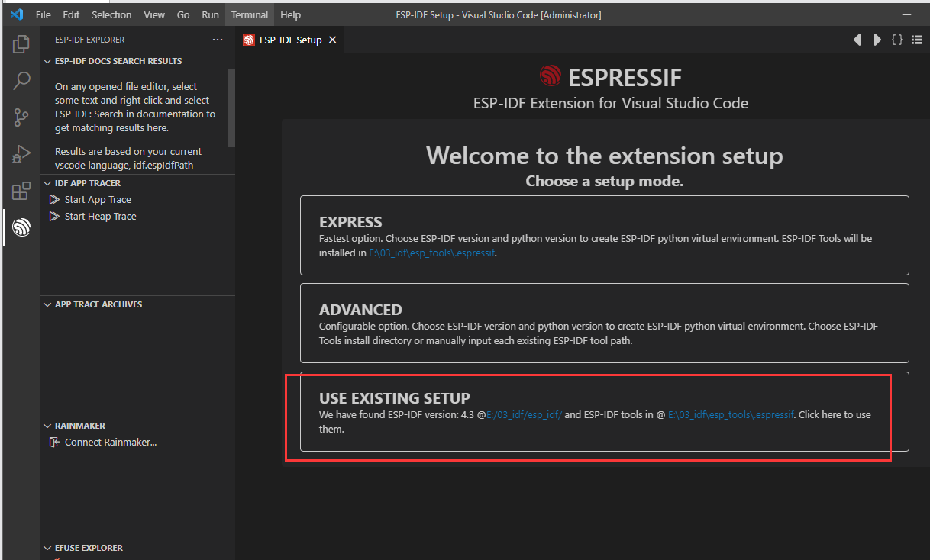930x560 pixels.
Task: Open the Extensions view icon
Action: pyautogui.click(x=21, y=191)
